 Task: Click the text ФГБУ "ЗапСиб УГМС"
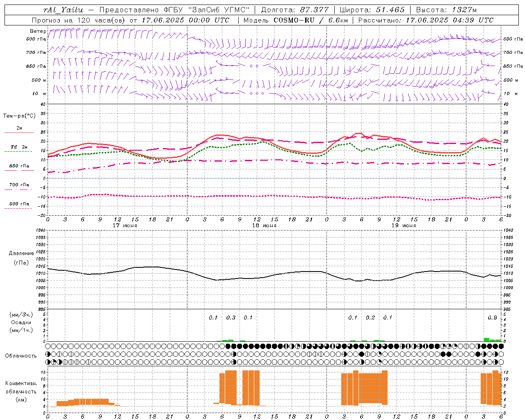pos(207,10)
